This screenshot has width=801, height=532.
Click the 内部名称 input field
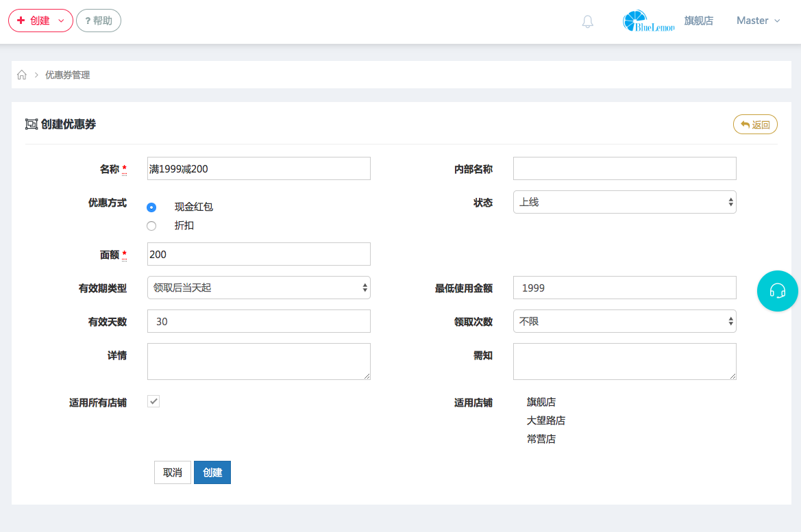624,168
